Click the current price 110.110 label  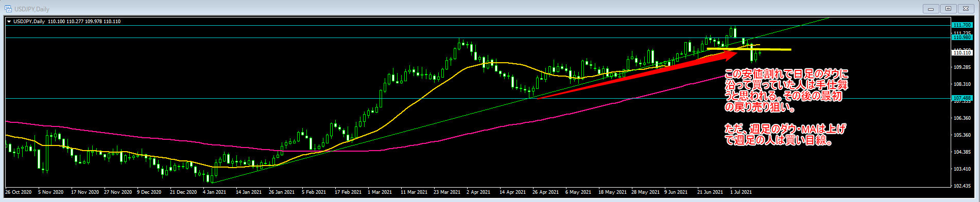pos(961,52)
